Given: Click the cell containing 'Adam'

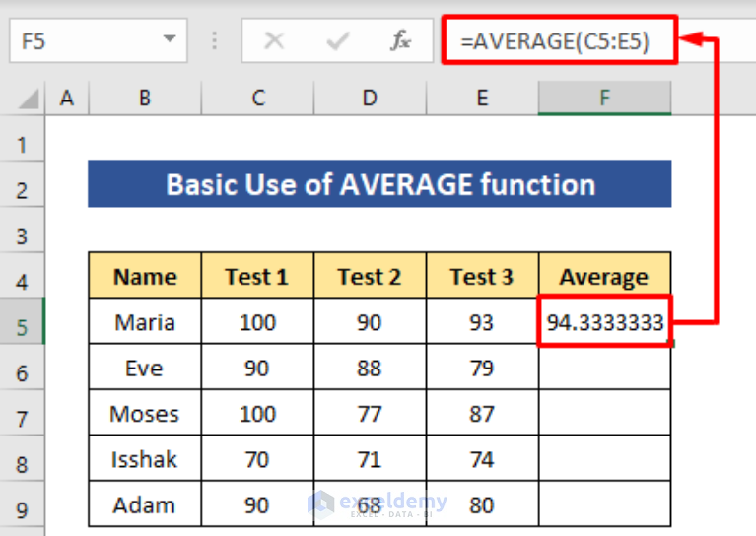Looking at the screenshot, I should [x=145, y=503].
